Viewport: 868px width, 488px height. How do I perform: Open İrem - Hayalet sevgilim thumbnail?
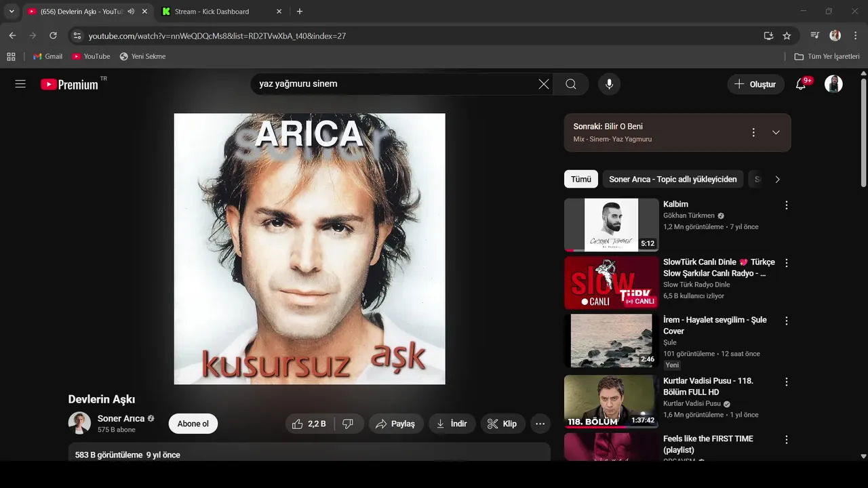tap(611, 340)
